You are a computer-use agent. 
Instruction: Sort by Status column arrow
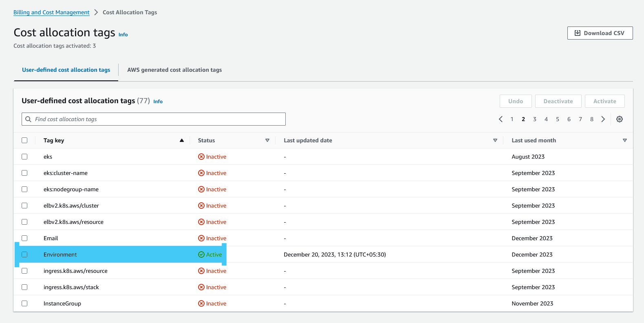pos(267,140)
